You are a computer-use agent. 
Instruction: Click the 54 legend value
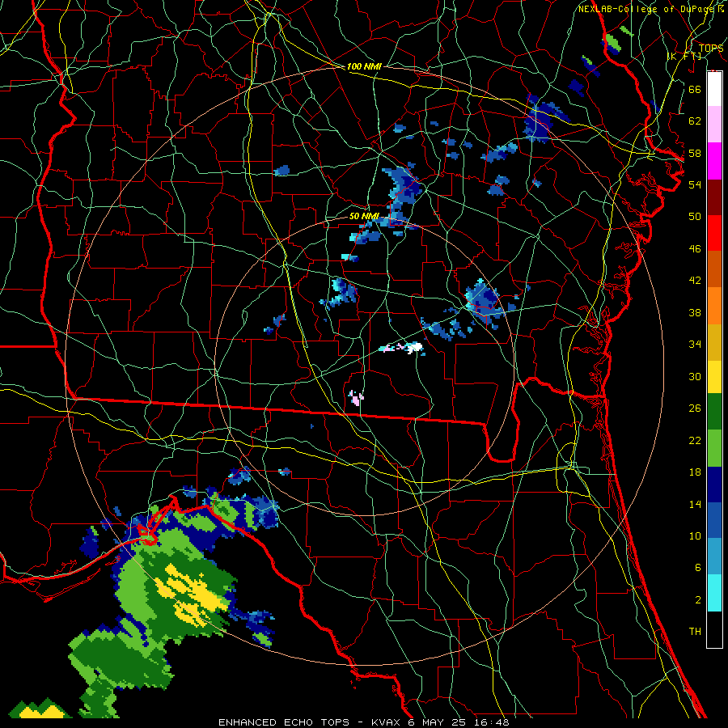[695, 184]
